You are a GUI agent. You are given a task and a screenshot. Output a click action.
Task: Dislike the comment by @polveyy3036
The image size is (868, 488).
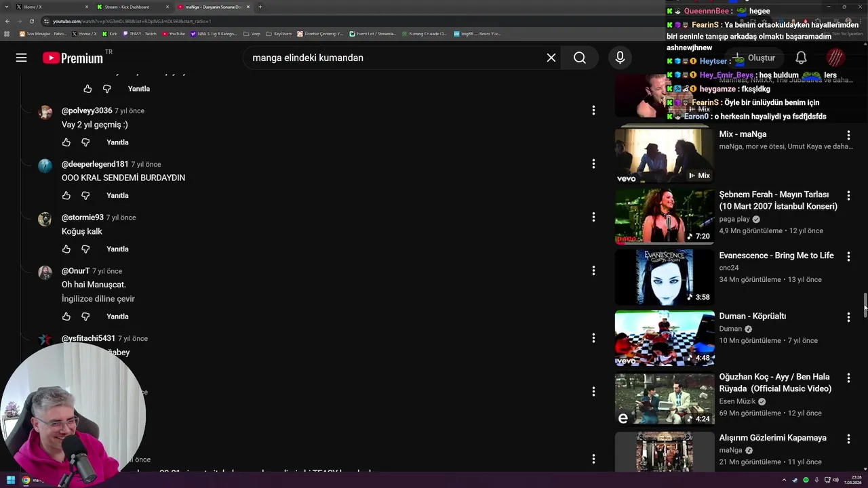pyautogui.click(x=85, y=142)
